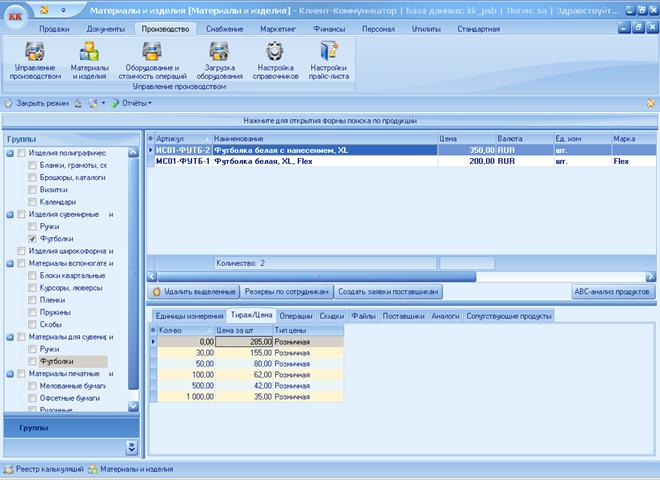Enable the Календари checkbox
Image resolution: width=660 pixels, height=480 pixels.
tap(32, 202)
